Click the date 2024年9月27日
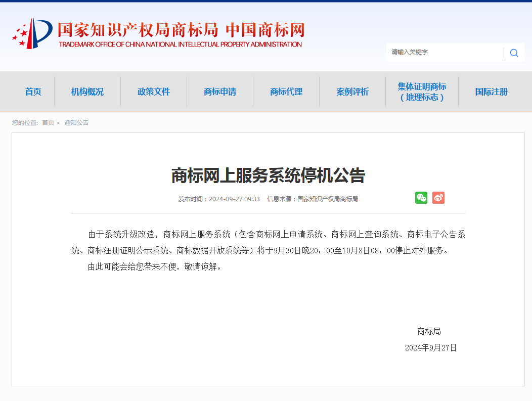This screenshot has width=532, height=401. click(430, 348)
